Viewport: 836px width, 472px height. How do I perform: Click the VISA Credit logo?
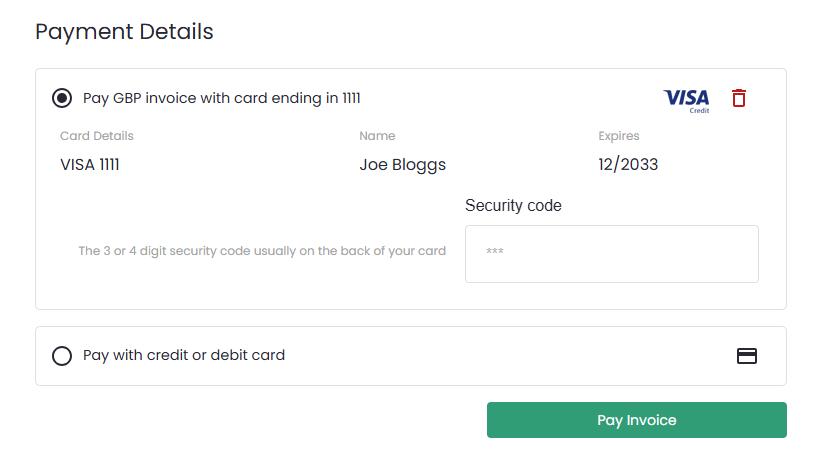(686, 99)
